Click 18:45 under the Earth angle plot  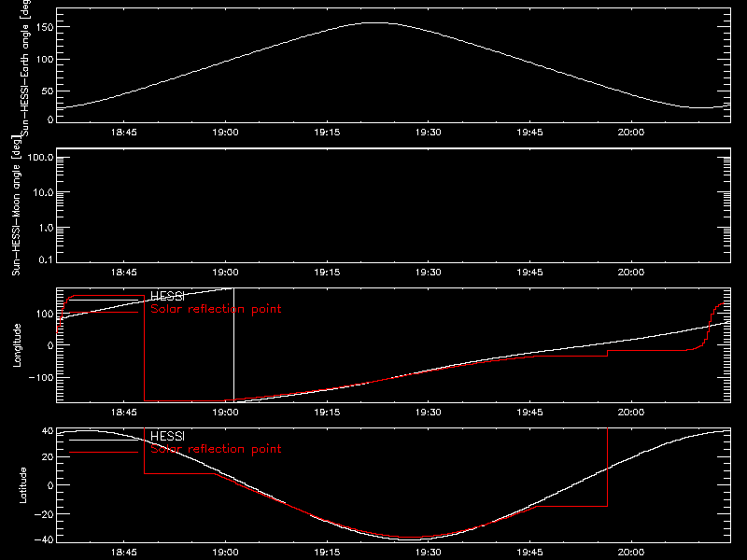click(124, 133)
